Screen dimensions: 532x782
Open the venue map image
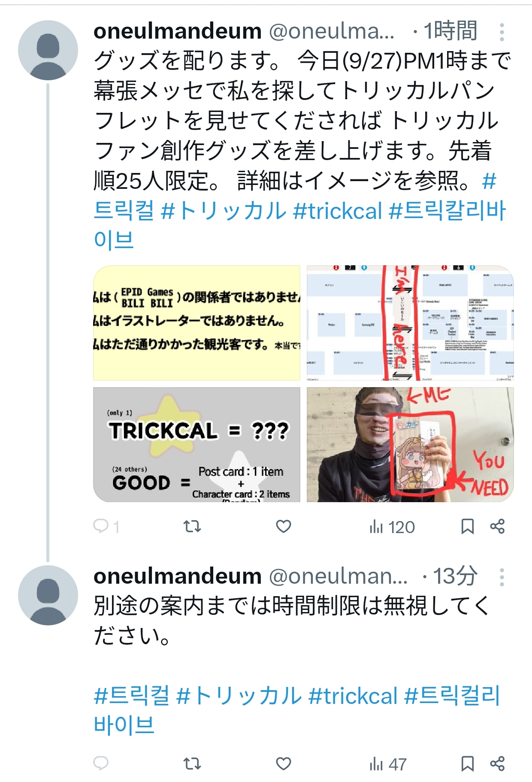tap(410, 323)
